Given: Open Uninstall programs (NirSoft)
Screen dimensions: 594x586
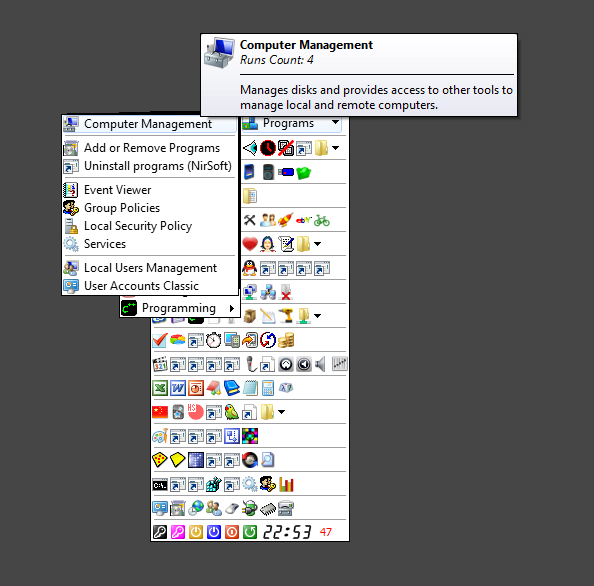Looking at the screenshot, I should point(149,166).
